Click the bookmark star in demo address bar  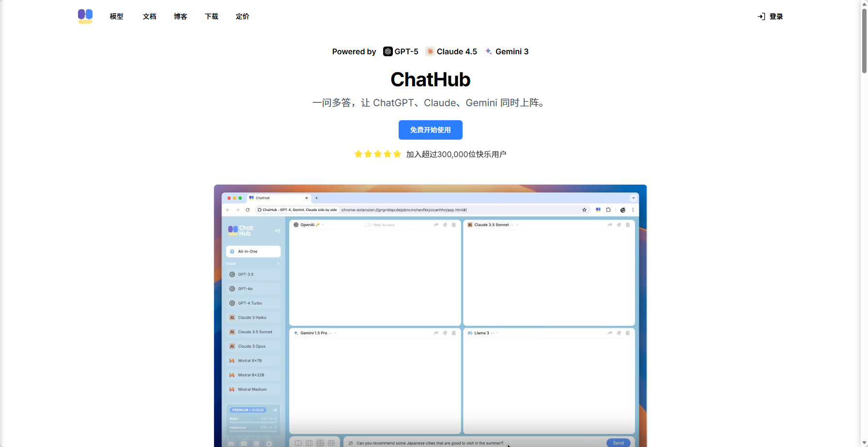click(x=585, y=210)
